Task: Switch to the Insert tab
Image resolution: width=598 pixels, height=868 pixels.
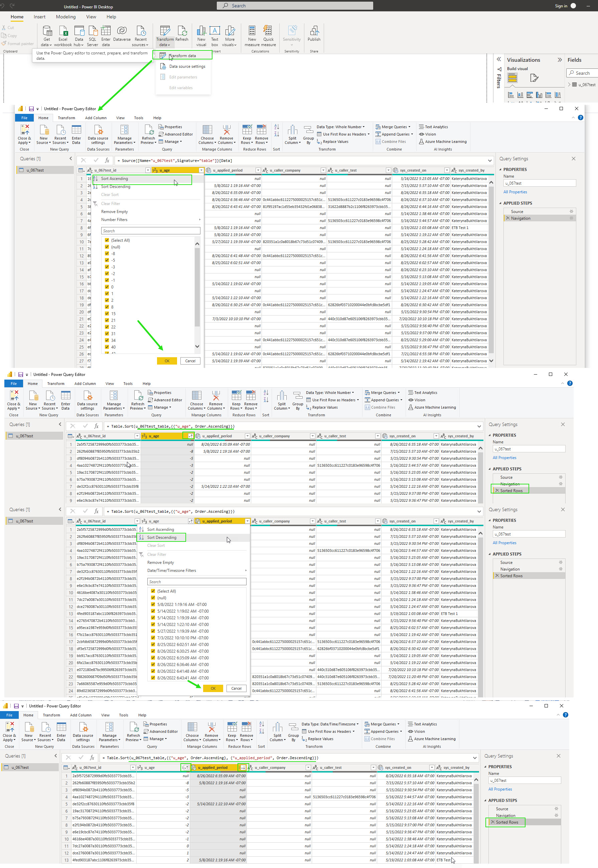Action: pyautogui.click(x=39, y=17)
